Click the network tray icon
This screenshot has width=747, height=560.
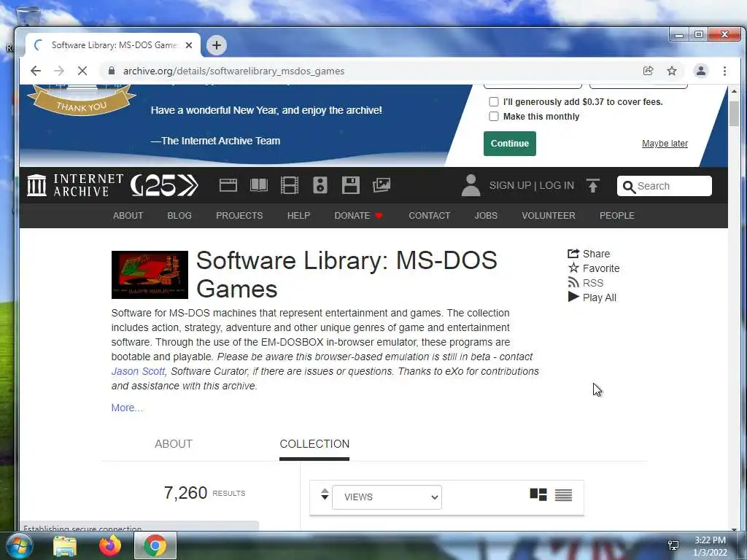pos(673,545)
